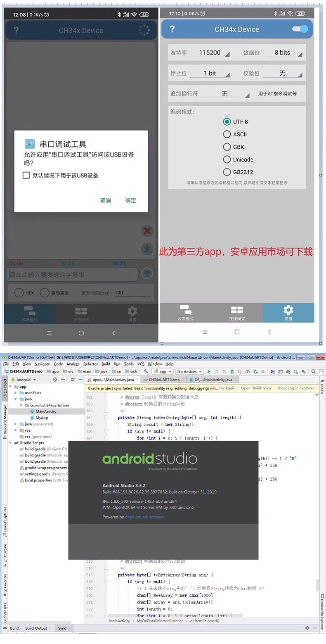Open the Gradle side panel

322,386
